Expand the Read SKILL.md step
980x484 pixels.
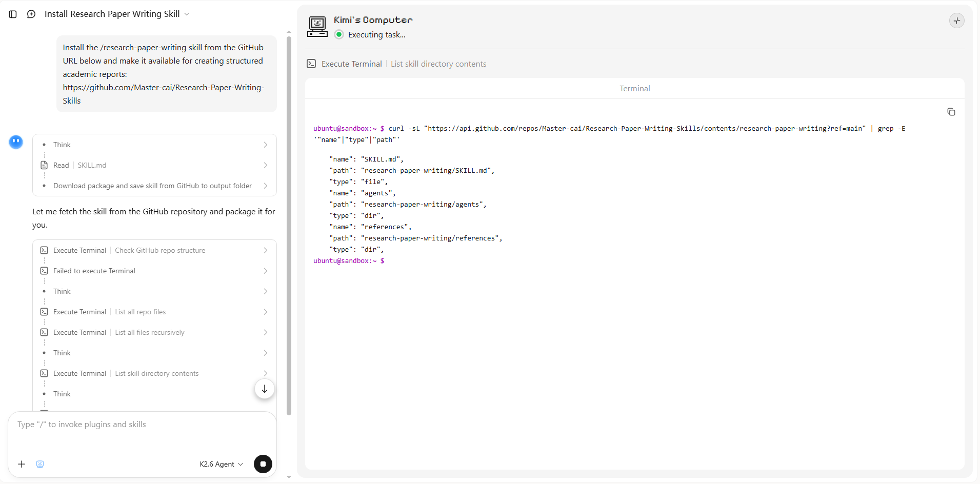point(154,165)
